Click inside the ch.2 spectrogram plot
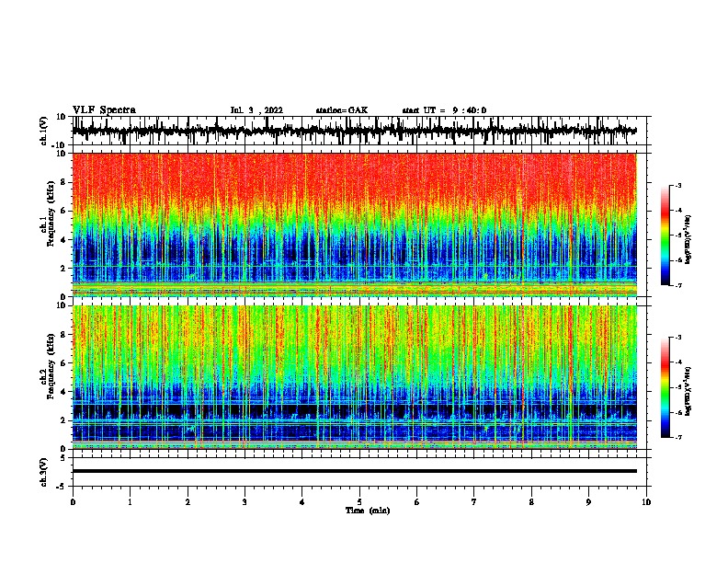728x563 pixels. pos(354,377)
